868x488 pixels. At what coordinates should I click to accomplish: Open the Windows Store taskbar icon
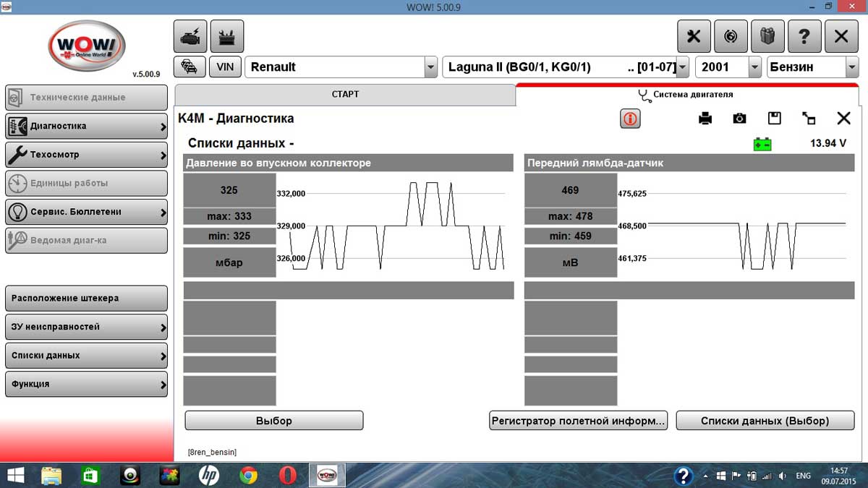90,476
